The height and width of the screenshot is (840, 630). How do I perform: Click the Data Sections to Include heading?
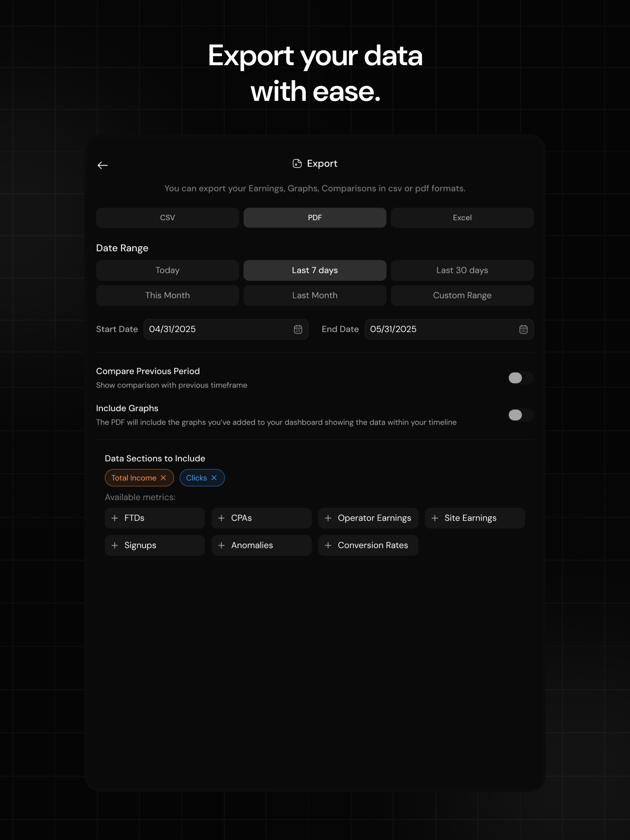[155, 458]
